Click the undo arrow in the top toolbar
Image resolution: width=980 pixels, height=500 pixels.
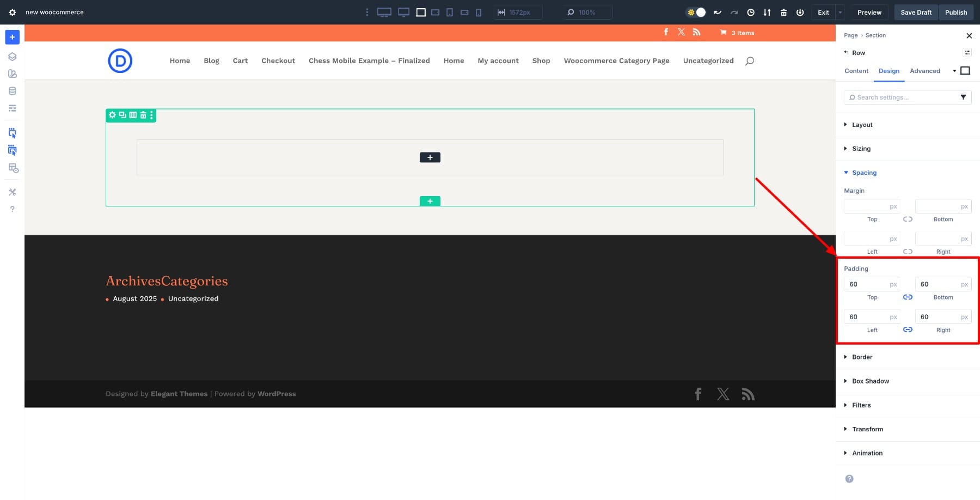718,12
